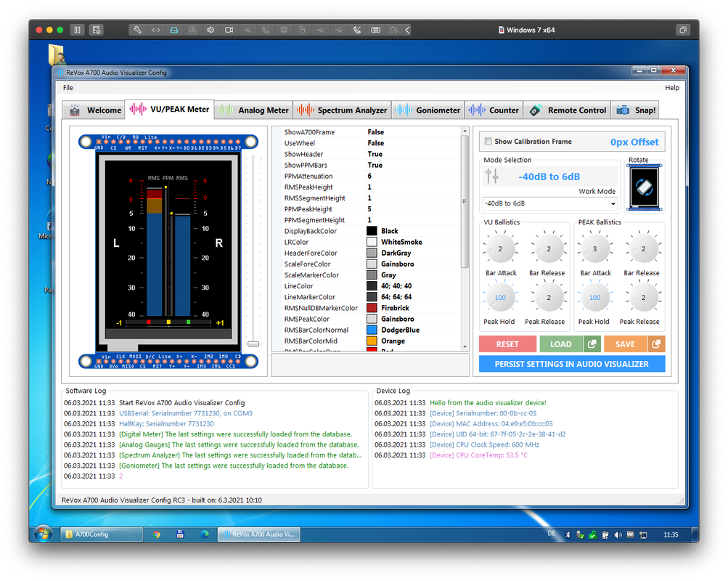Click the keyboard icon in VM toolbar
This screenshot has height=581, width=728.
click(x=375, y=30)
